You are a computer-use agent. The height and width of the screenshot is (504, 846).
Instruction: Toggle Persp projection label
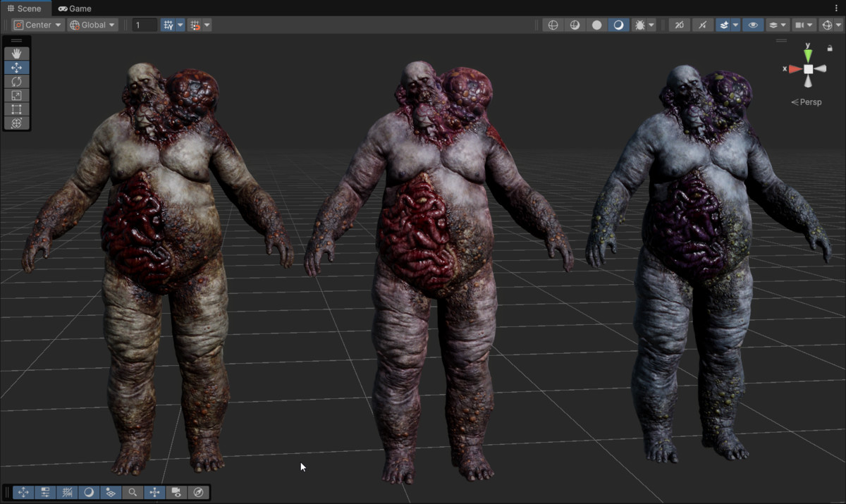click(x=807, y=102)
